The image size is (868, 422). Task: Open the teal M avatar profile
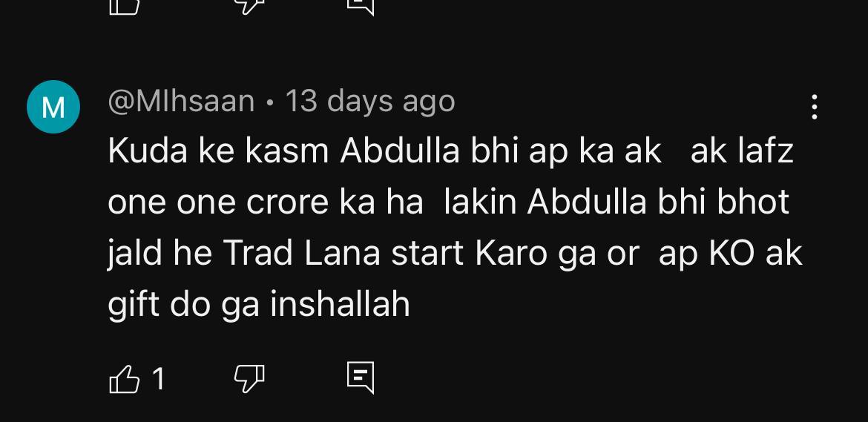(x=53, y=107)
